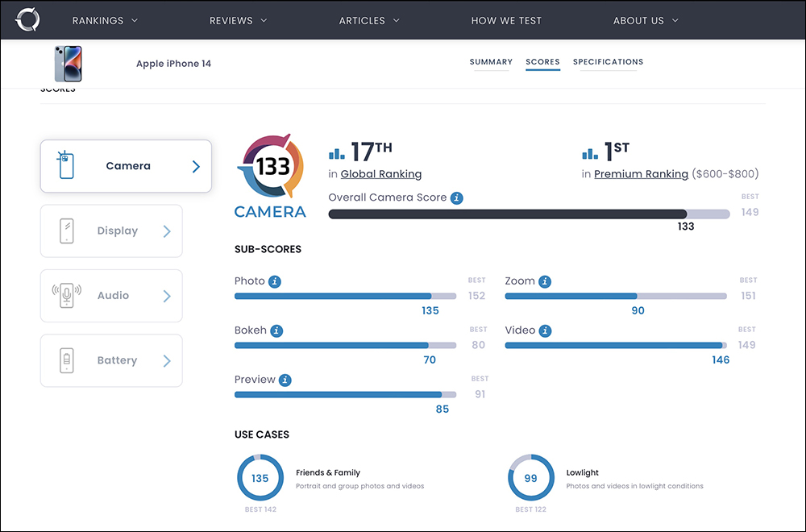
Task: Open the Photo sub-score info icon
Action: pyautogui.click(x=275, y=281)
